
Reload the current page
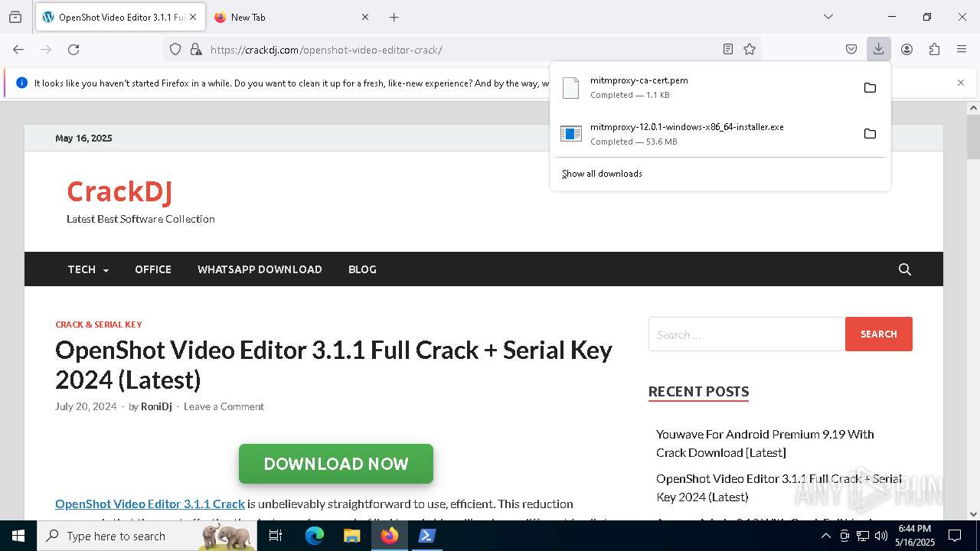[x=73, y=50]
